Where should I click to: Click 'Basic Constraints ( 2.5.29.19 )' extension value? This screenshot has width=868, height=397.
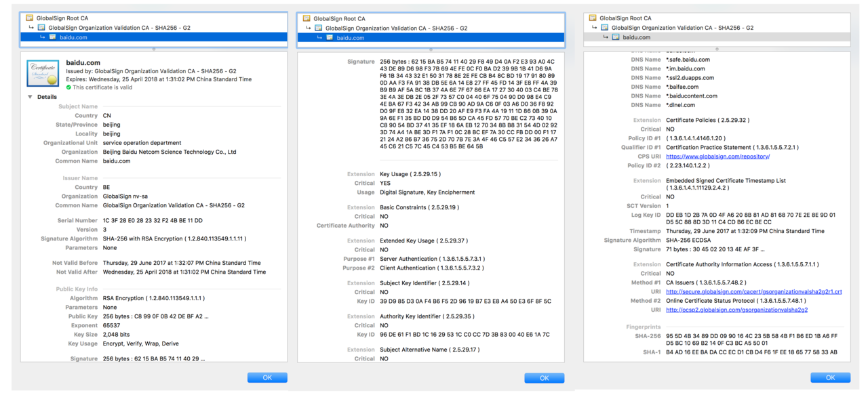click(419, 208)
